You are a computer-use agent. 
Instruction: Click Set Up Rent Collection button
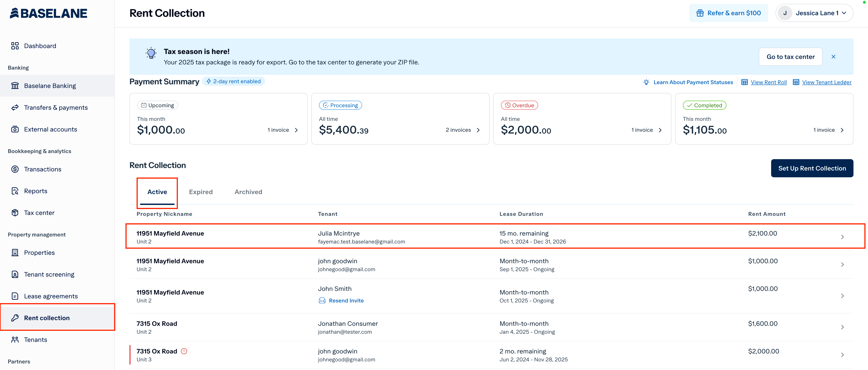point(812,168)
